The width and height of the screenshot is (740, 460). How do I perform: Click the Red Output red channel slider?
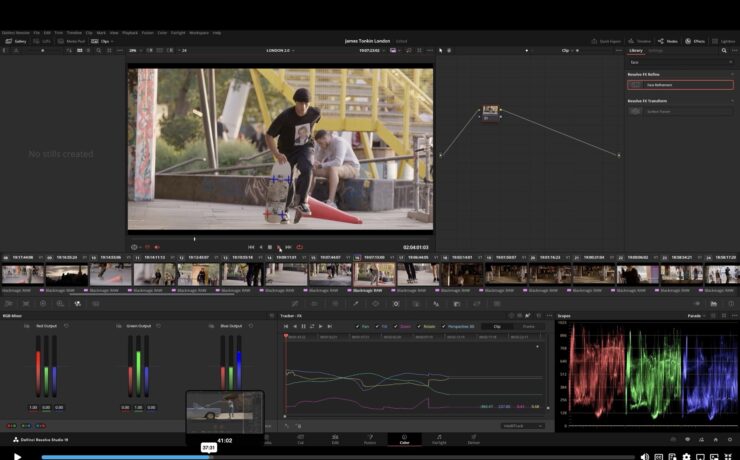(38, 367)
